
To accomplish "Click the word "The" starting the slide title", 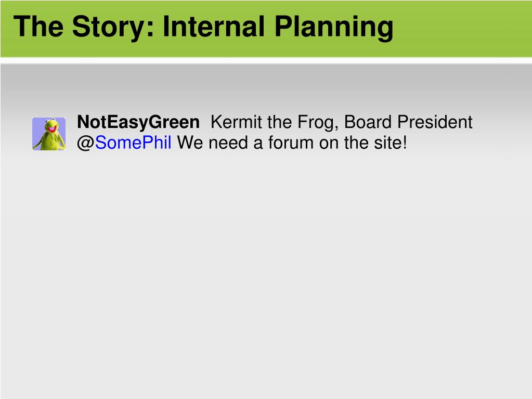I will coord(38,27).
